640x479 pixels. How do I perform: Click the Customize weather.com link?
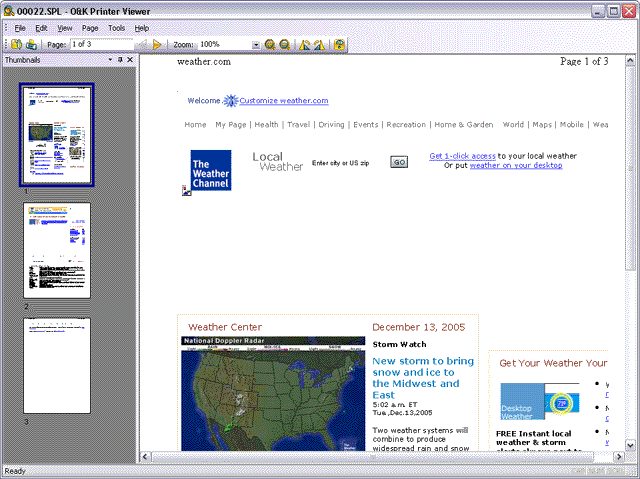[284, 101]
